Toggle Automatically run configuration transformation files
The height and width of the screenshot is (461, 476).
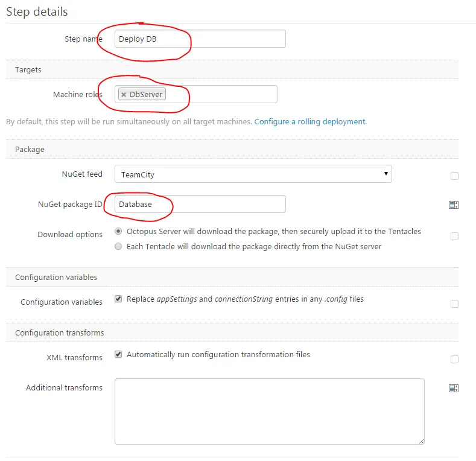[x=118, y=354]
